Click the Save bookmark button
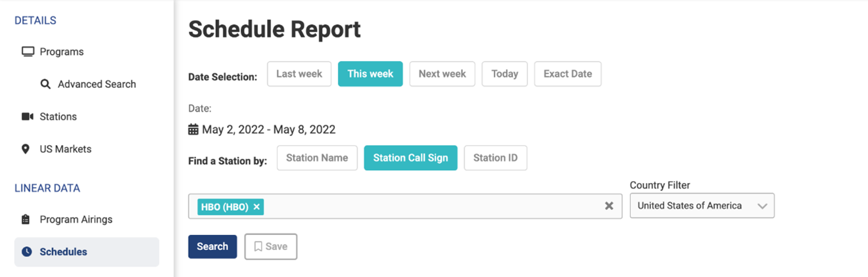 [x=270, y=246]
